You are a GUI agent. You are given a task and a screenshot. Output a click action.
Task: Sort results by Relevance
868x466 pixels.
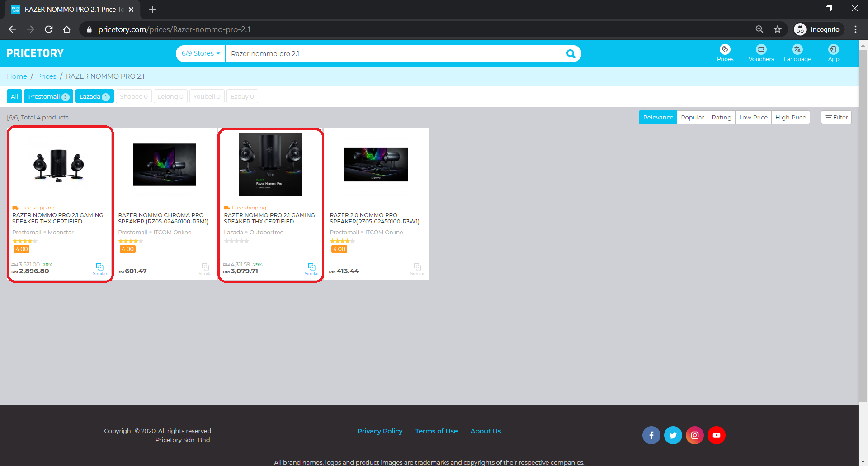coord(658,117)
